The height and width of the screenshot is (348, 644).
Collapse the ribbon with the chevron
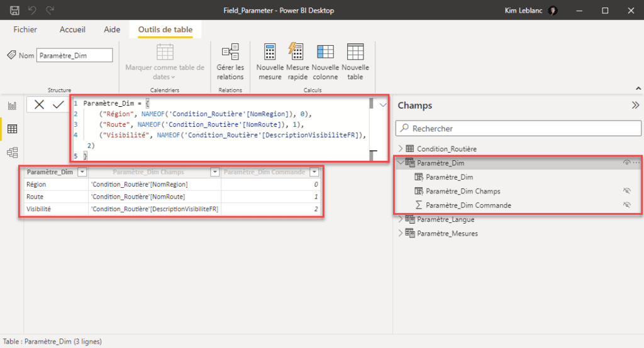click(638, 89)
